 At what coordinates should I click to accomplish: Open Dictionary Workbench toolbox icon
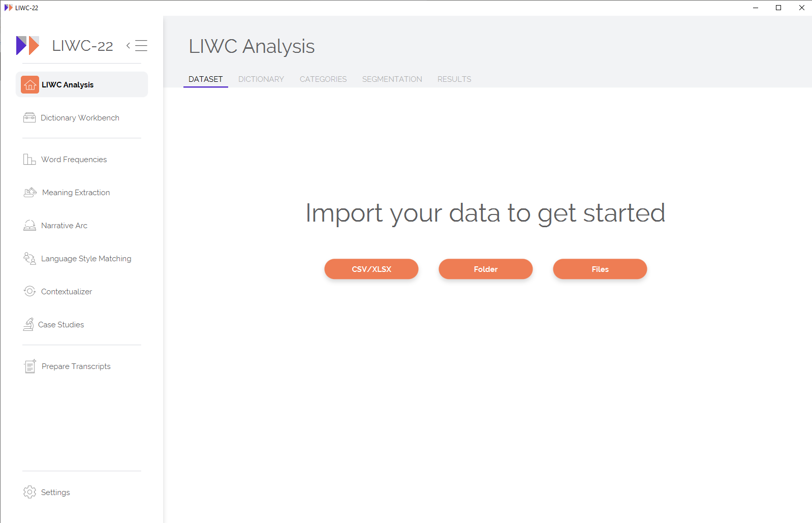pyautogui.click(x=29, y=118)
